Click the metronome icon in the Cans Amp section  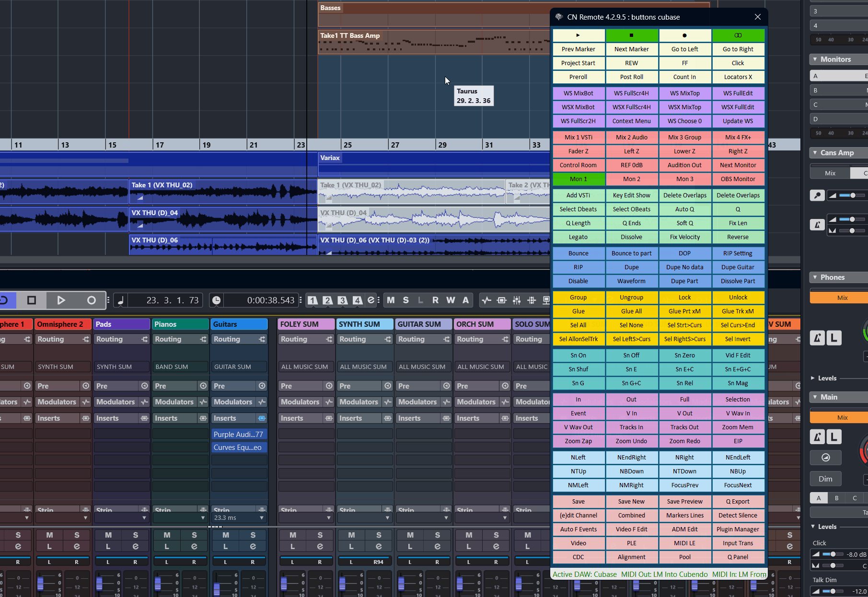pyautogui.click(x=817, y=225)
